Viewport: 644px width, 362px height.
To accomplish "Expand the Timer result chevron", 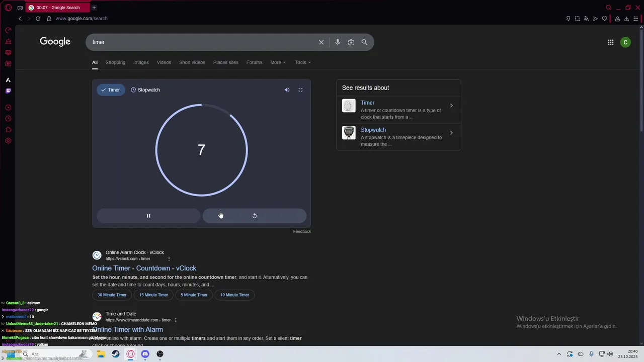I will (451, 106).
